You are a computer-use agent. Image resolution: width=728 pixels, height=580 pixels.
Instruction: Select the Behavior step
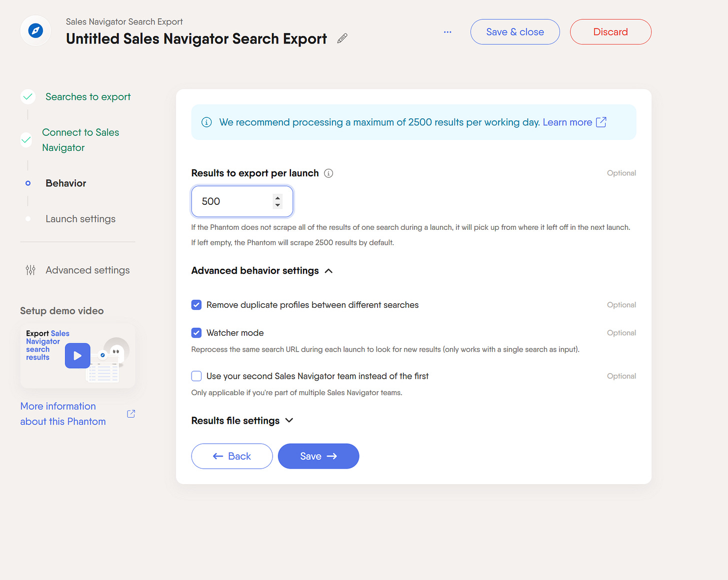pos(66,183)
